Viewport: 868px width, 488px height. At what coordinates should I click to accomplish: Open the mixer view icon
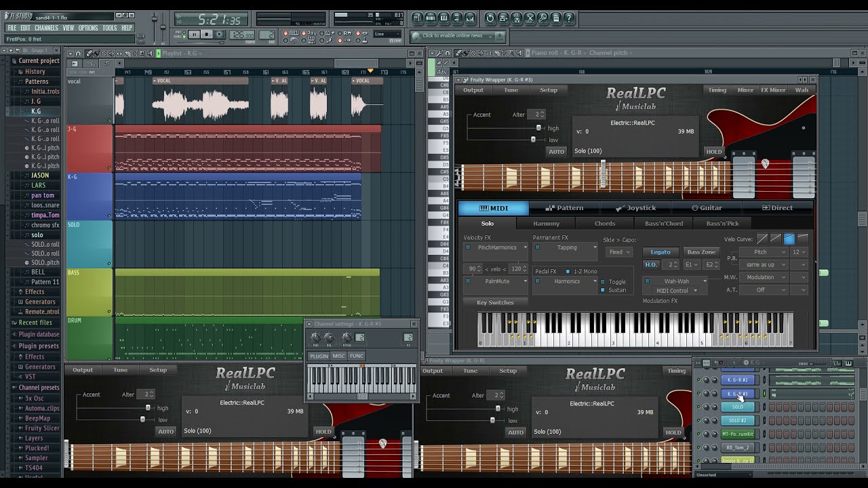(x=470, y=18)
